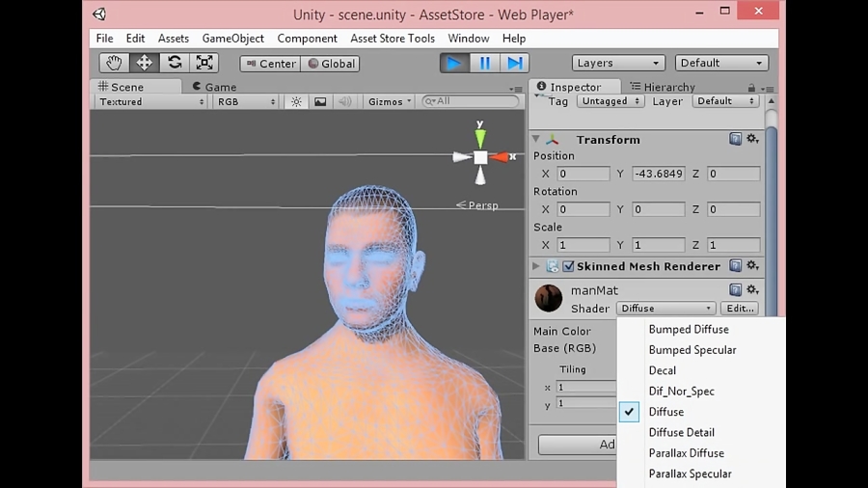Open the Transform component gear settings
Image resolution: width=868 pixels, height=488 pixels.
752,139
